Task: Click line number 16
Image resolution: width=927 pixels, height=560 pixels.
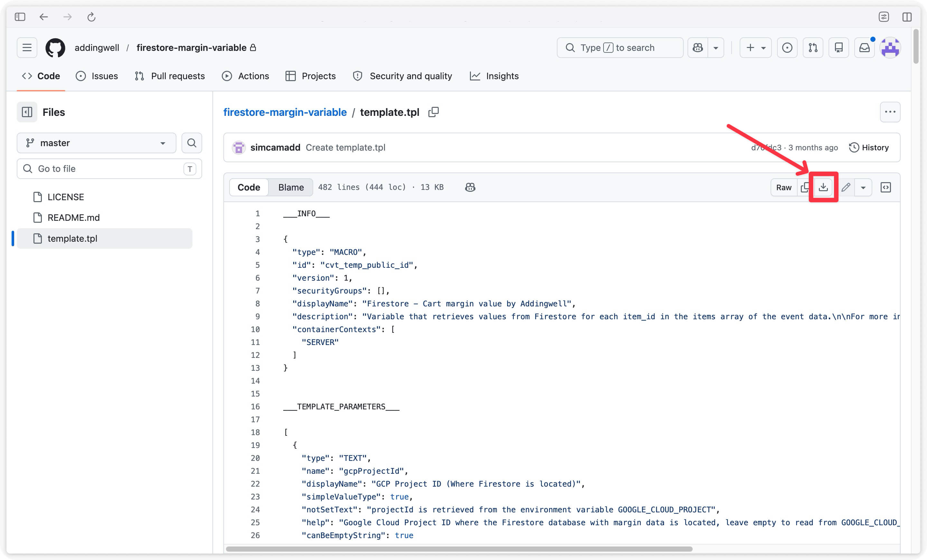Action: point(255,406)
